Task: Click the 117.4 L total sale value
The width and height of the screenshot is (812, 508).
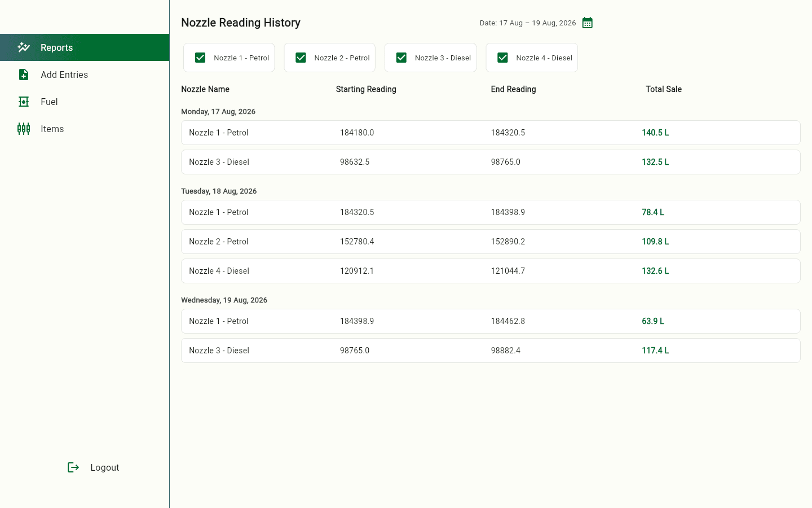Action: point(655,351)
